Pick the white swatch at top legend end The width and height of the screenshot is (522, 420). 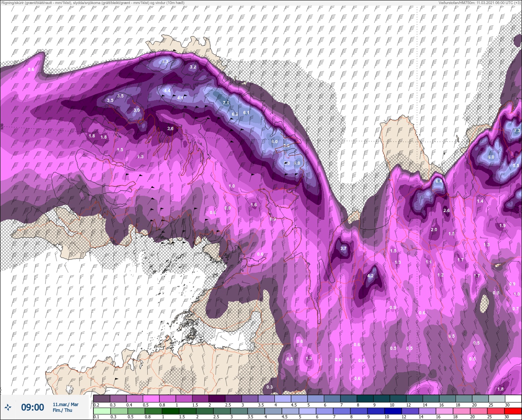(x=513, y=398)
